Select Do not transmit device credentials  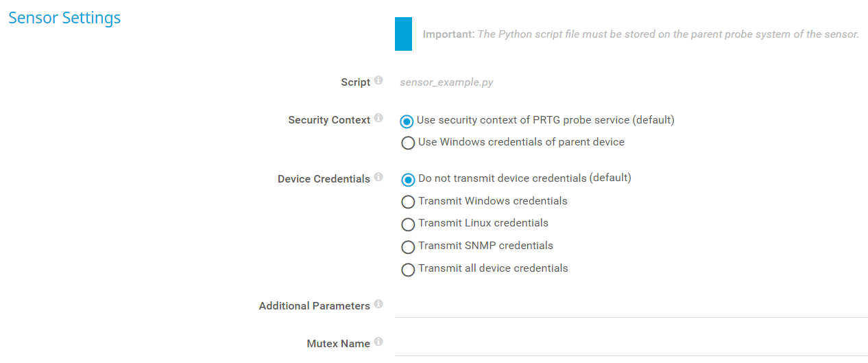click(x=408, y=179)
